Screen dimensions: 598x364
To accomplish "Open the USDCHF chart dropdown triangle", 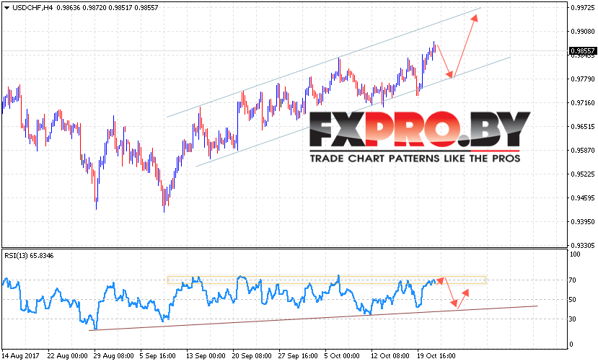I will [x=6, y=8].
